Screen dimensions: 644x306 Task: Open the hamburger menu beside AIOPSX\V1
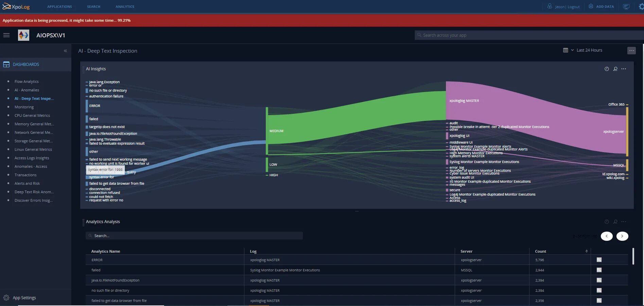6,35
